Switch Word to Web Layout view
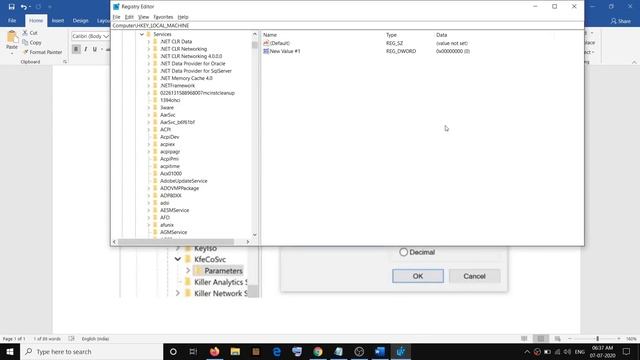The width and height of the screenshot is (640, 360). 558,339
